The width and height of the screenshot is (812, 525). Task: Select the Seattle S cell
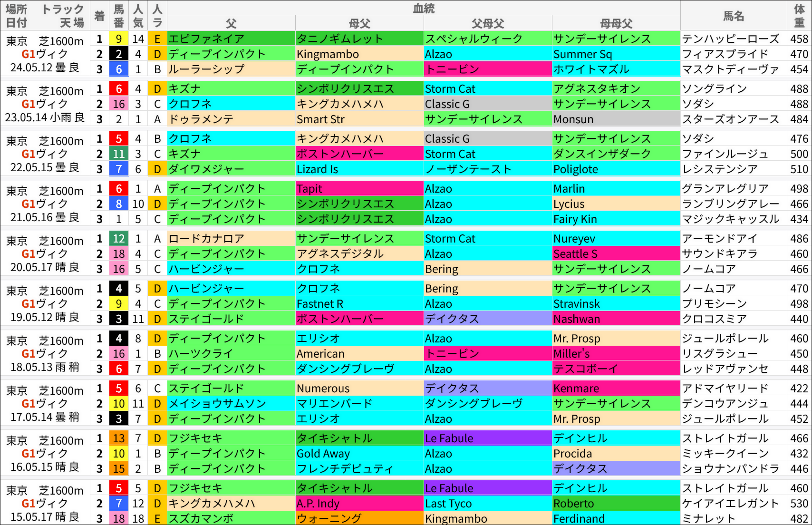click(x=616, y=254)
